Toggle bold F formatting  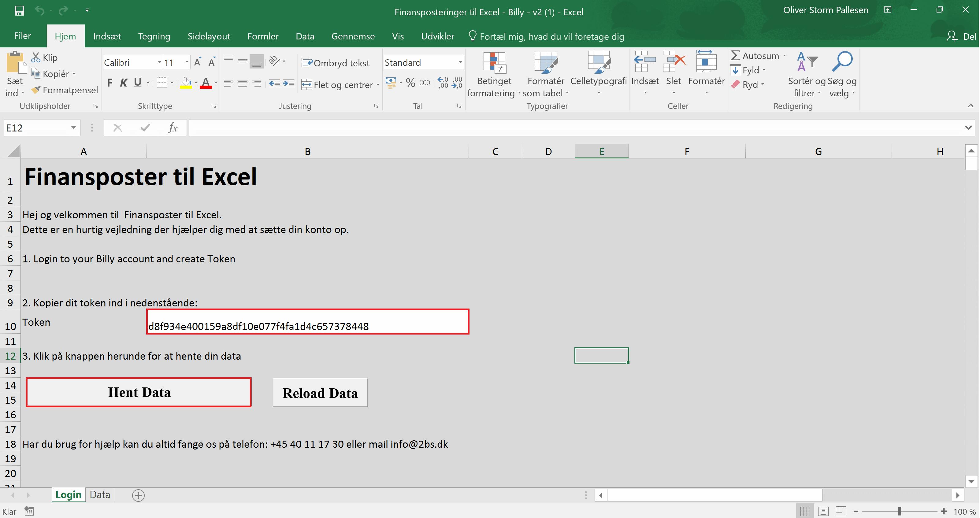tap(110, 83)
